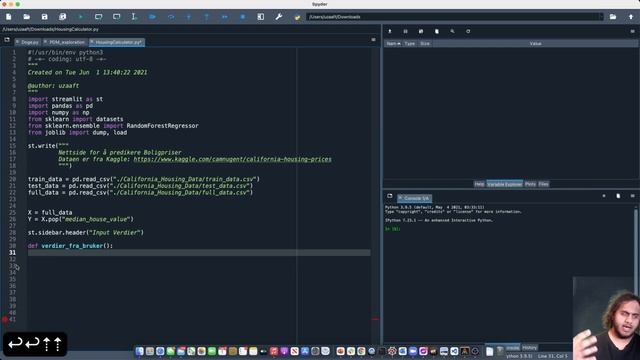640x360 pixels.
Task: Step out of function in debugger
Action: [207, 17]
